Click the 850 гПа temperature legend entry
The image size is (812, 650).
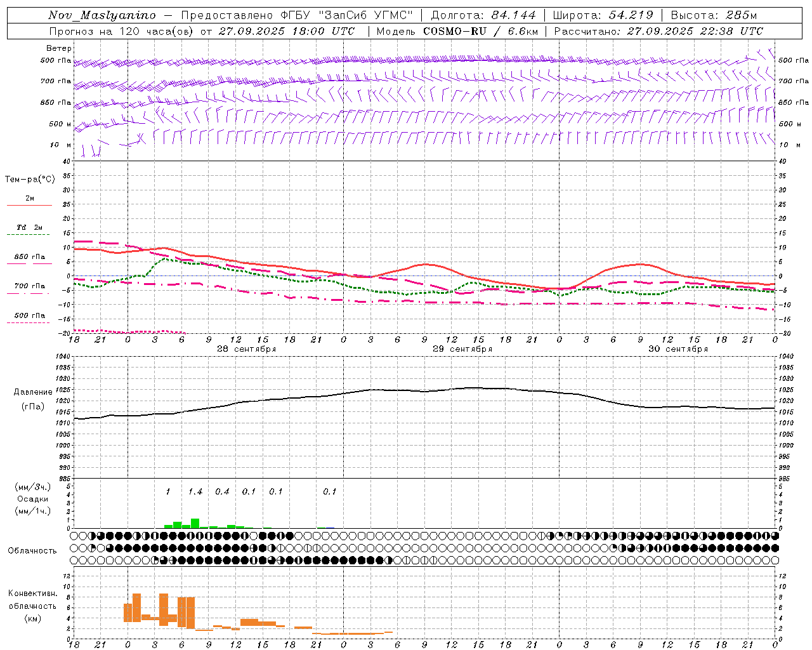30,257
